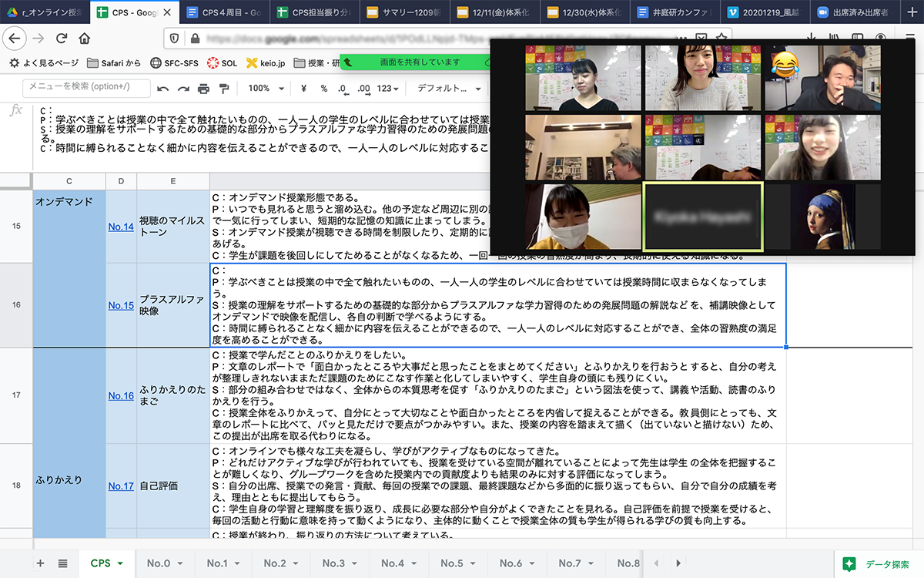
Task: Focus the menu search input field
Action: coord(86,87)
